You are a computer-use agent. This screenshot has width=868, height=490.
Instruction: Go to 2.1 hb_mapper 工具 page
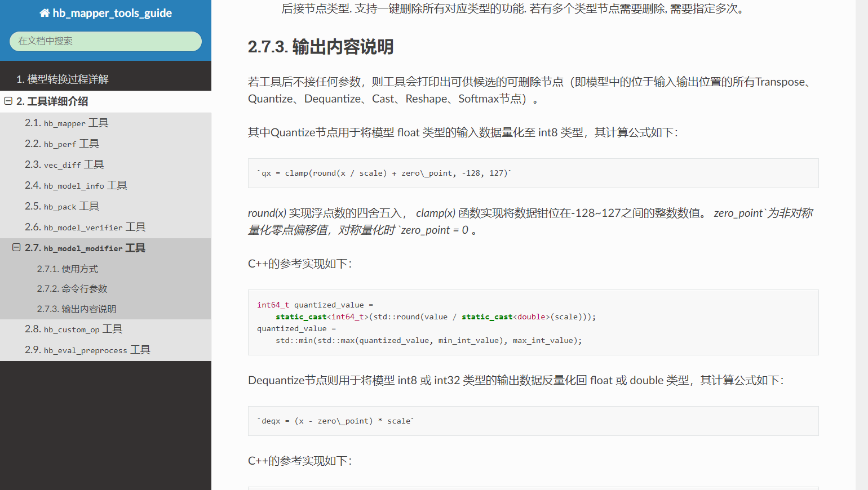[x=67, y=123]
